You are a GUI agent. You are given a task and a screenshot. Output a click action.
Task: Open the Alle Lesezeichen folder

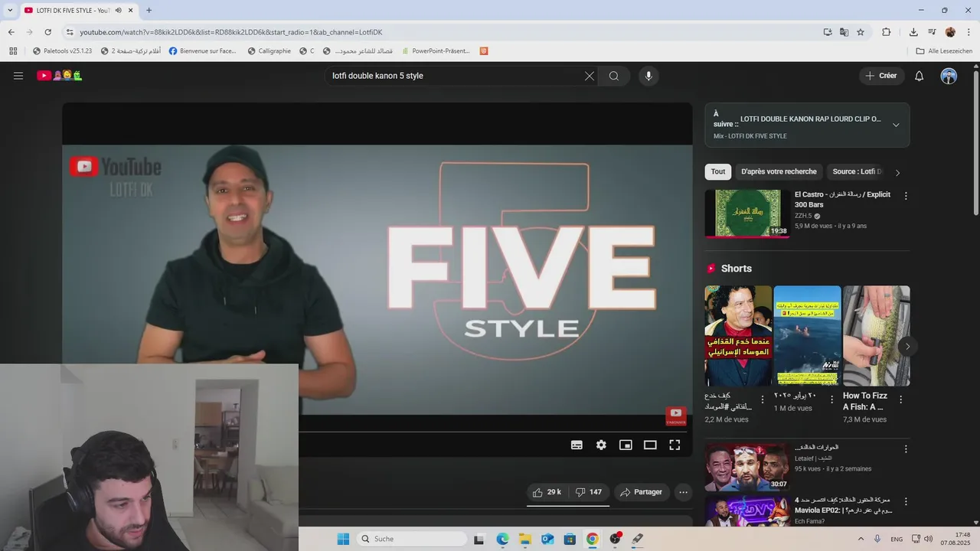[944, 51]
